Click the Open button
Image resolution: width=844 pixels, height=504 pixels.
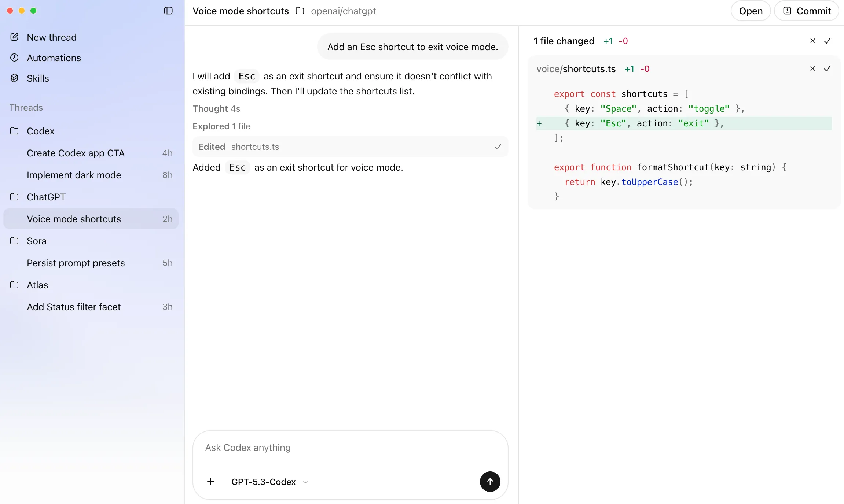coord(750,11)
